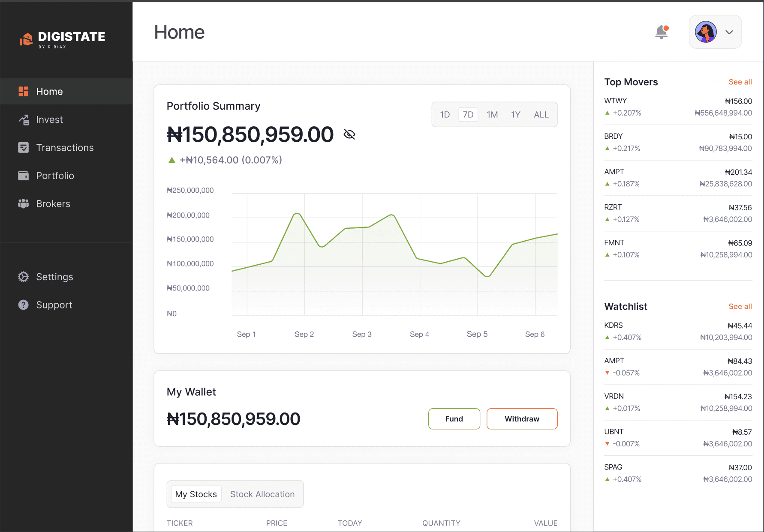Click ₦201.34 price in Top Movers
This screenshot has height=532, width=764.
click(x=738, y=172)
